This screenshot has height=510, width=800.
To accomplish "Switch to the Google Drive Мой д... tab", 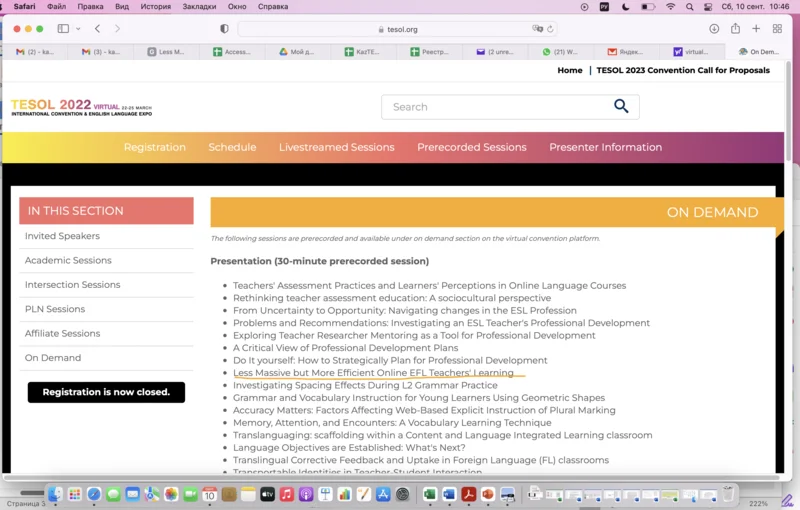I will click(x=298, y=52).
